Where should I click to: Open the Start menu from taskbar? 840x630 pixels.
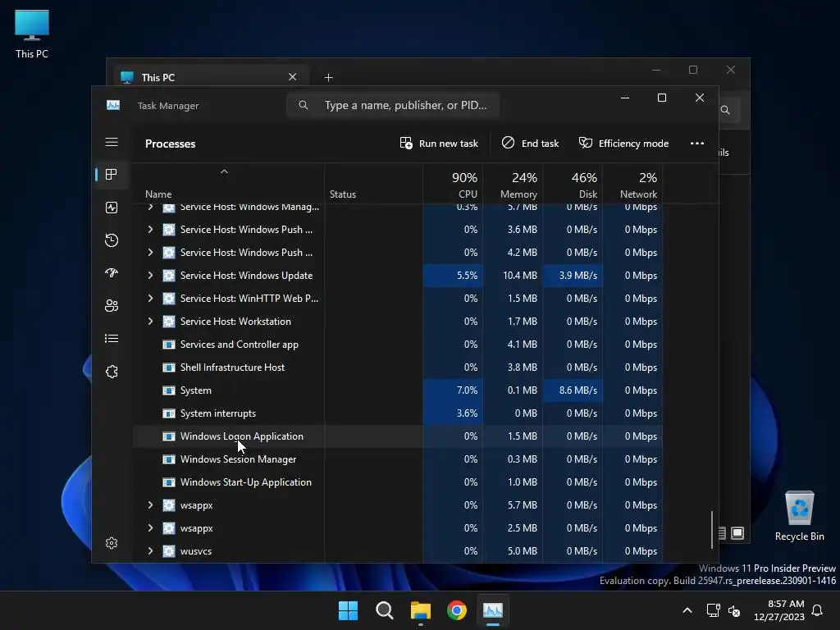click(x=348, y=610)
